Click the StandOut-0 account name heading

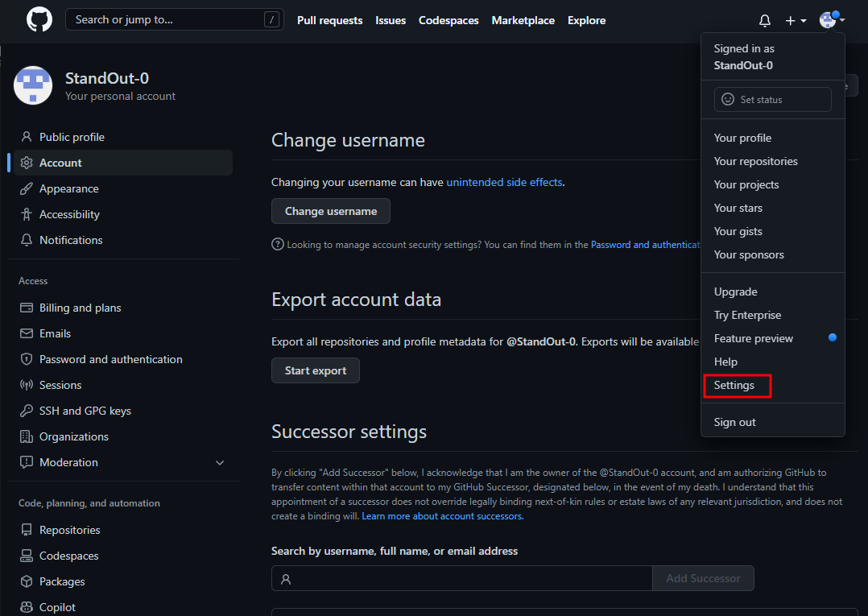point(107,78)
